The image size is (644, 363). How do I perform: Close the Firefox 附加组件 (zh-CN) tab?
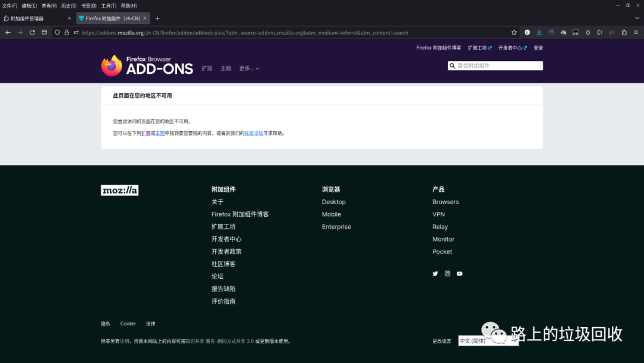click(144, 19)
